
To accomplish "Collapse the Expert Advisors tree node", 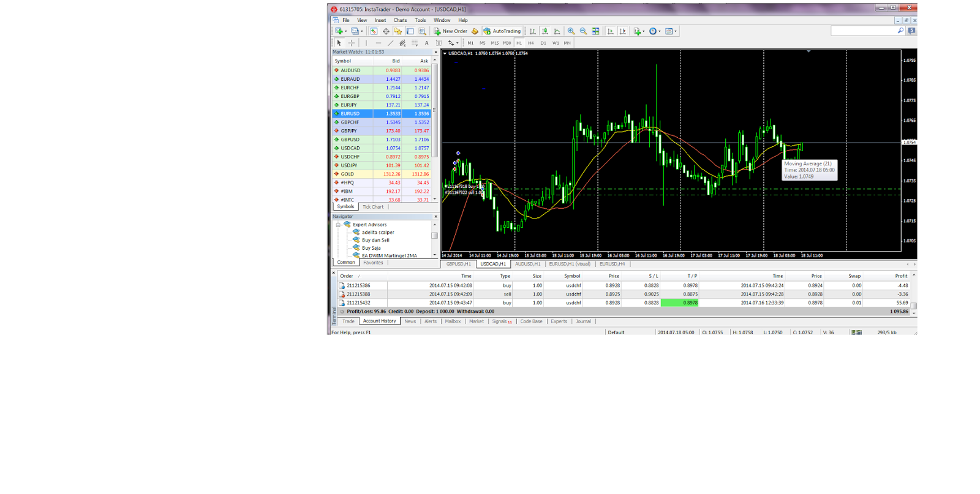I will coord(337,225).
